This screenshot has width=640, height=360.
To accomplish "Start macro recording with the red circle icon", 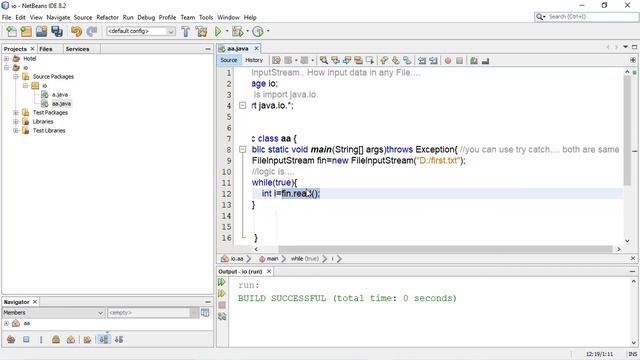I will click(x=448, y=60).
